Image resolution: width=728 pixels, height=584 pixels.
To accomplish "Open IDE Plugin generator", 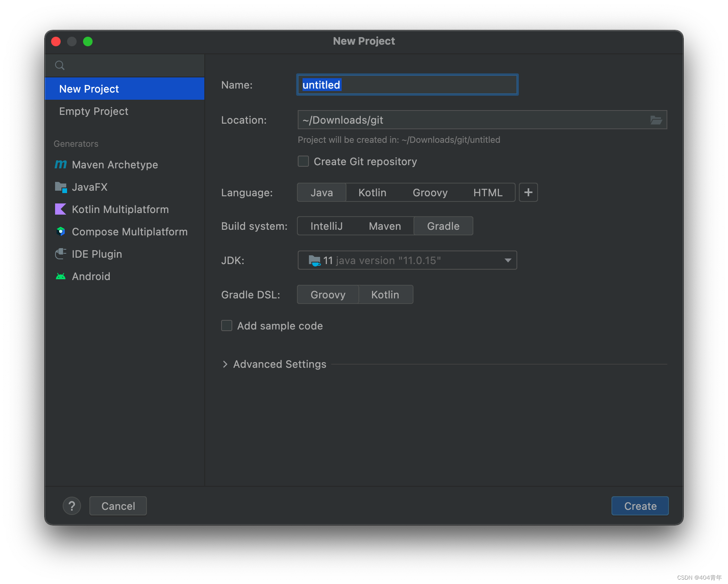I will tap(125, 254).
